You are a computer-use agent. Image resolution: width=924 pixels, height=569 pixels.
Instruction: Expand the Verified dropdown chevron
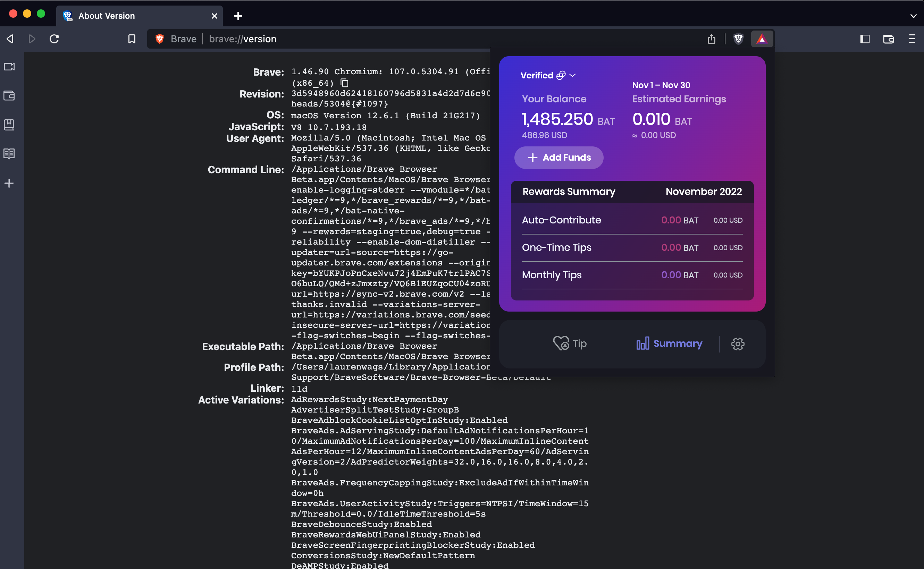[x=572, y=75]
